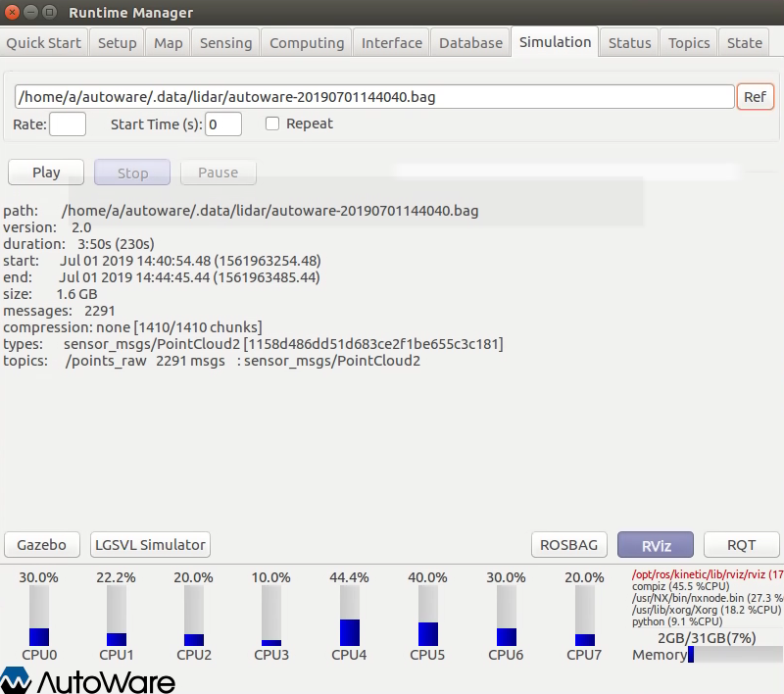Screen dimensions: 784x694
Task: Click the version 2.0 line
Action: coord(47,227)
